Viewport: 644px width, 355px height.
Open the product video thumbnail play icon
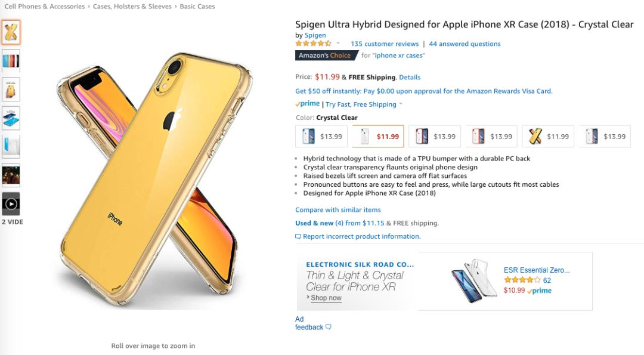click(11, 204)
